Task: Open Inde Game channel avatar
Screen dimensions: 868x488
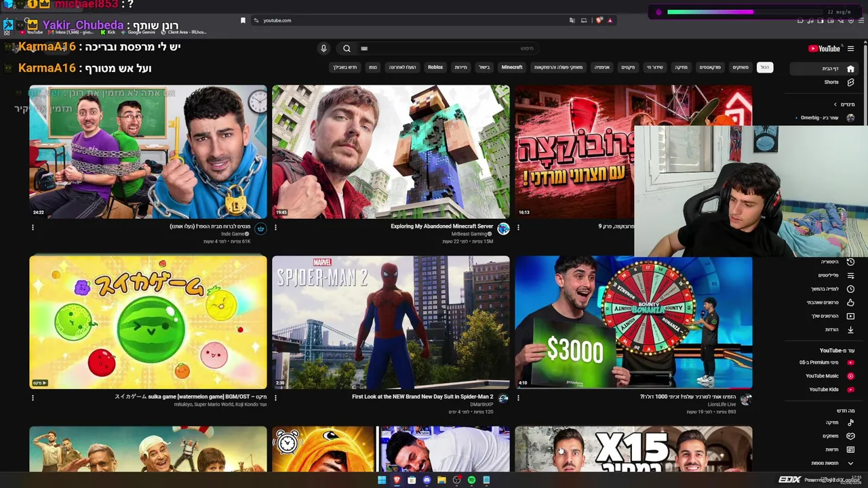Action: pyautogui.click(x=260, y=229)
